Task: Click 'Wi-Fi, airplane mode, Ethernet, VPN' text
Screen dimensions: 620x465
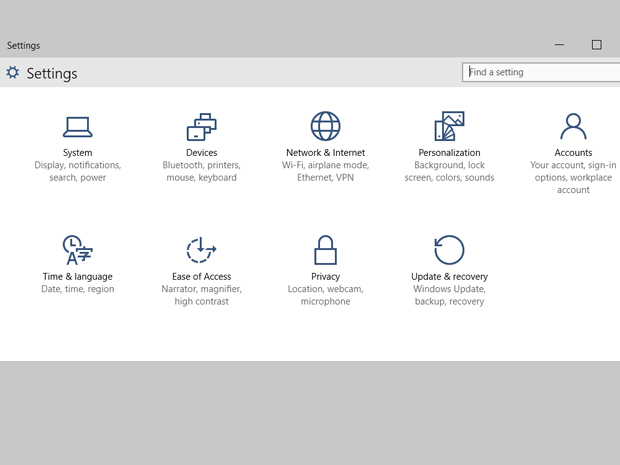Action: [325, 171]
